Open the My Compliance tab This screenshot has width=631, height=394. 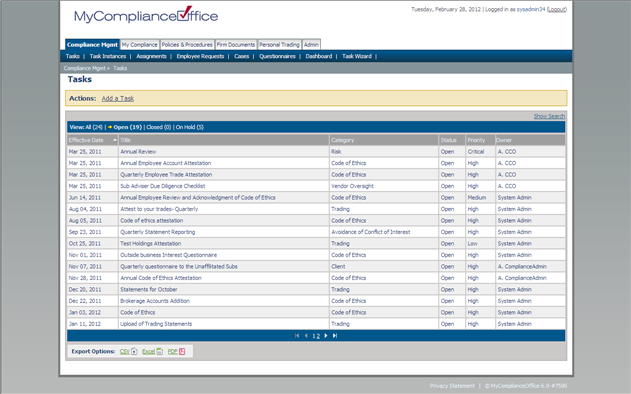(140, 45)
